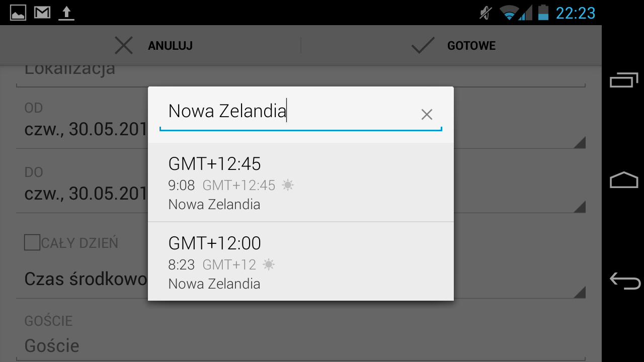Screen dimensions: 644x362
Task: Tap the Android home navigation button
Action: click(x=624, y=180)
